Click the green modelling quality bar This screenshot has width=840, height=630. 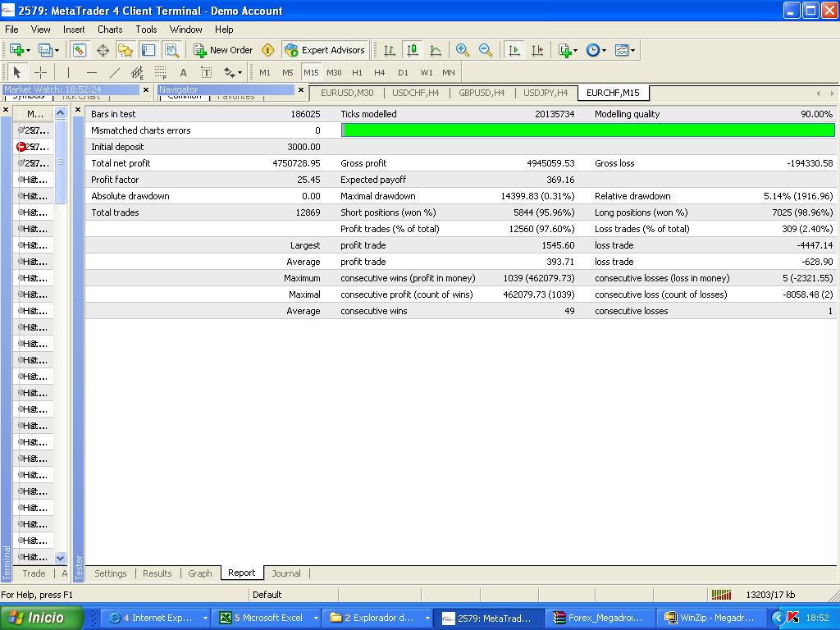(587, 130)
